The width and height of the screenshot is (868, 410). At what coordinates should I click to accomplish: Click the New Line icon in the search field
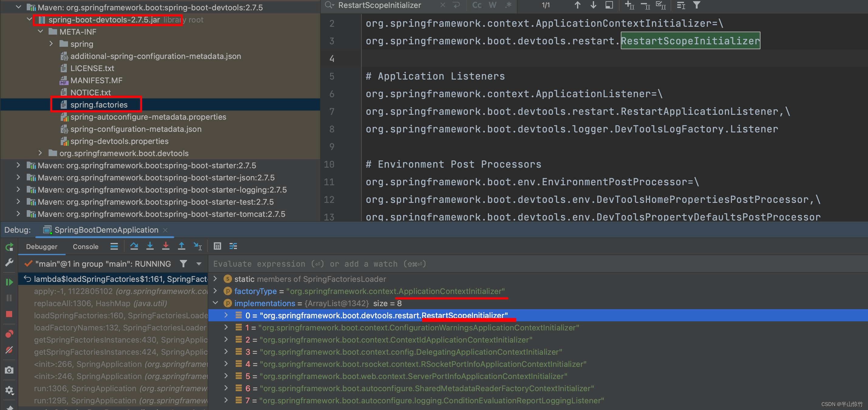(x=456, y=5)
